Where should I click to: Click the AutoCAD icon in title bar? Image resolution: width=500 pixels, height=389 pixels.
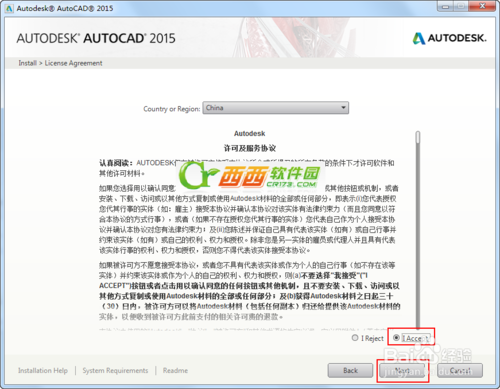click(x=9, y=8)
